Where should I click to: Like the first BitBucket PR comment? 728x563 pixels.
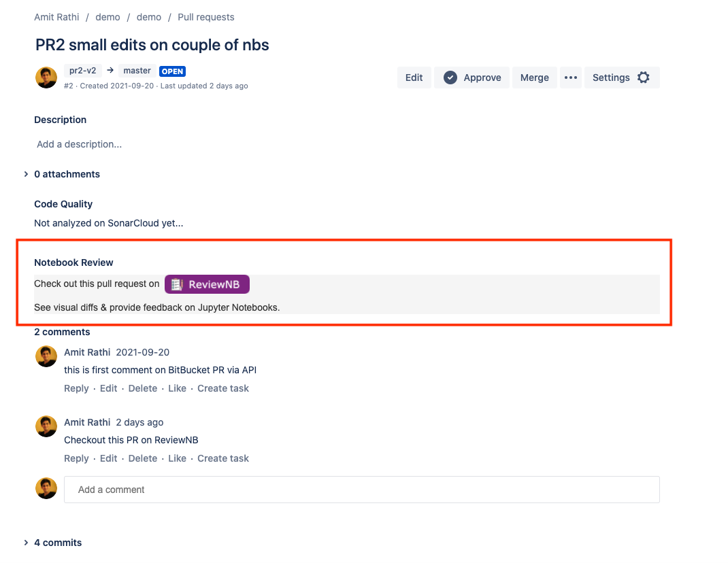(x=178, y=388)
